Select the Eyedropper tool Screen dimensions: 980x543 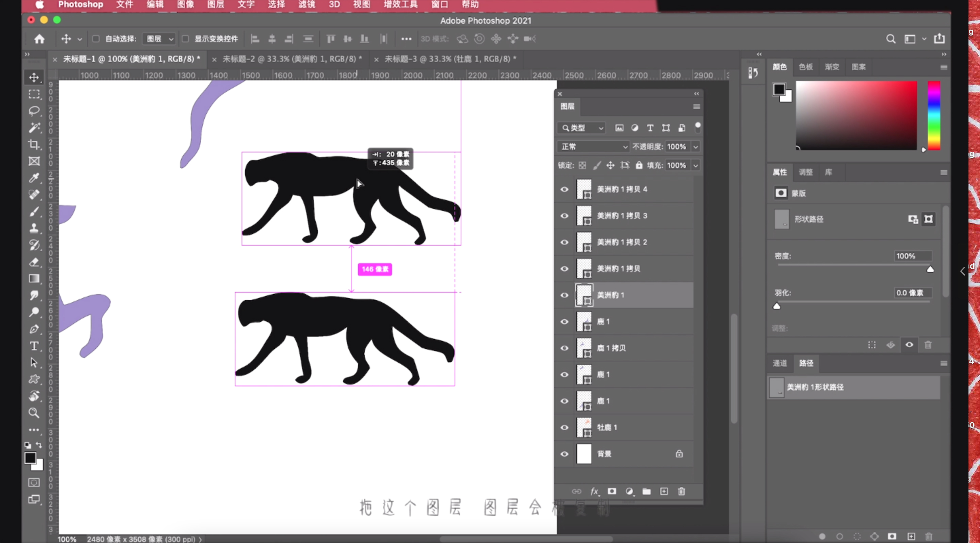click(34, 178)
